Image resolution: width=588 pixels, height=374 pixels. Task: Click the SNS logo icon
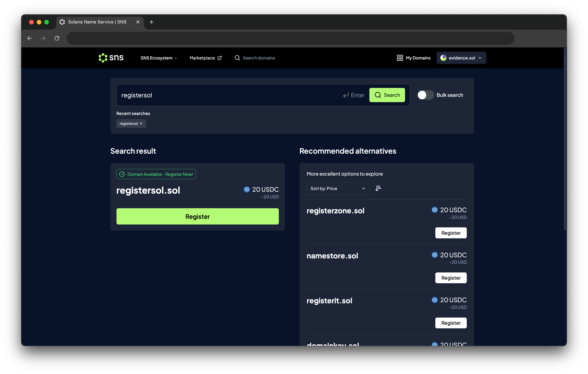tap(103, 58)
